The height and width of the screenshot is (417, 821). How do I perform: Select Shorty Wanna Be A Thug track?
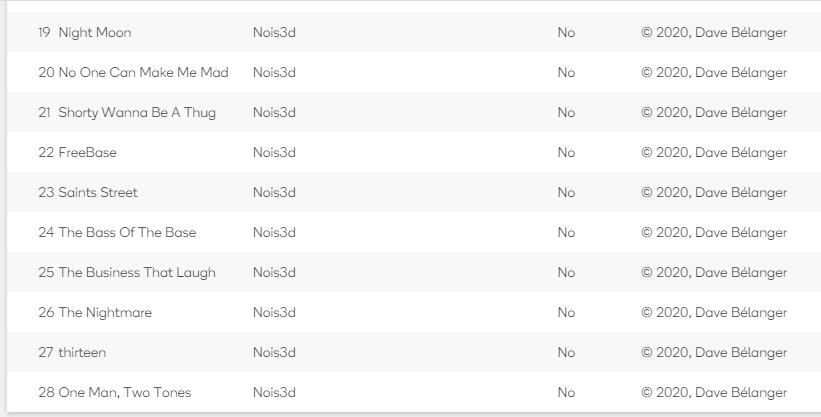coord(137,113)
